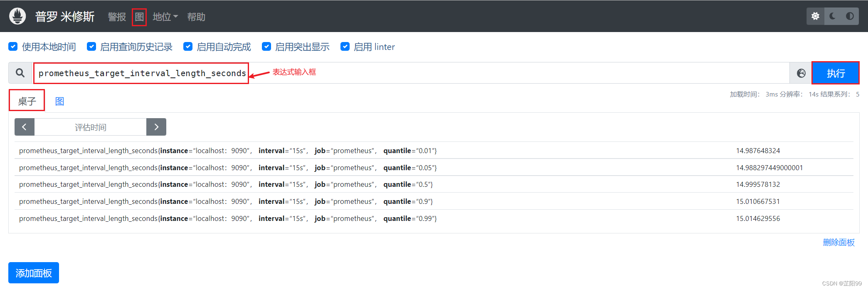Click the 执行 button
Screen dimensions: 868x290
pos(836,73)
